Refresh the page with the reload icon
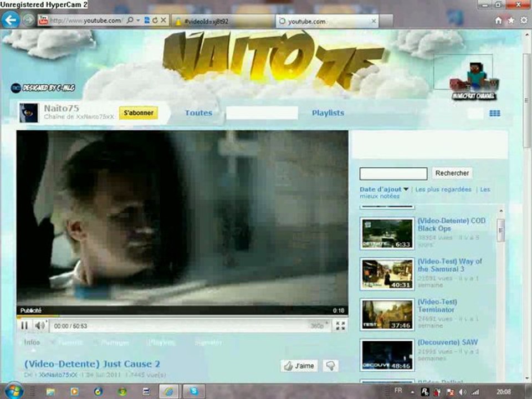This screenshot has height=399, width=532. 155,21
